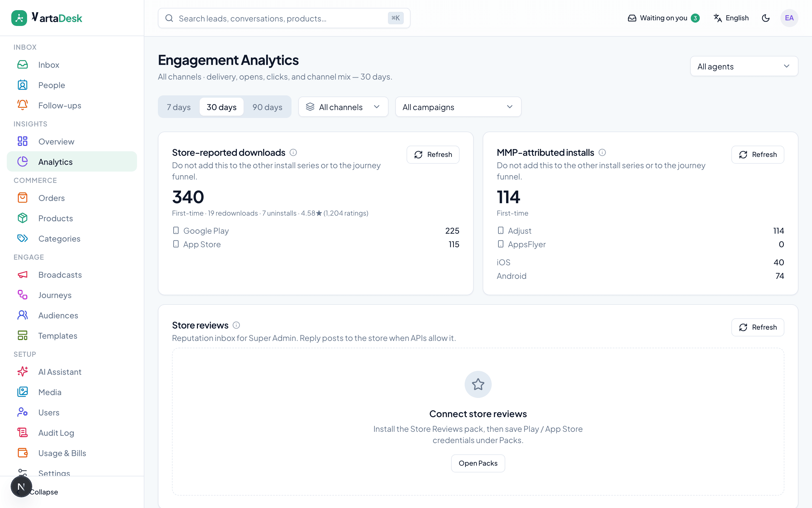Go to Overview in the sidebar
The width and height of the screenshot is (812, 508).
pos(72,141)
